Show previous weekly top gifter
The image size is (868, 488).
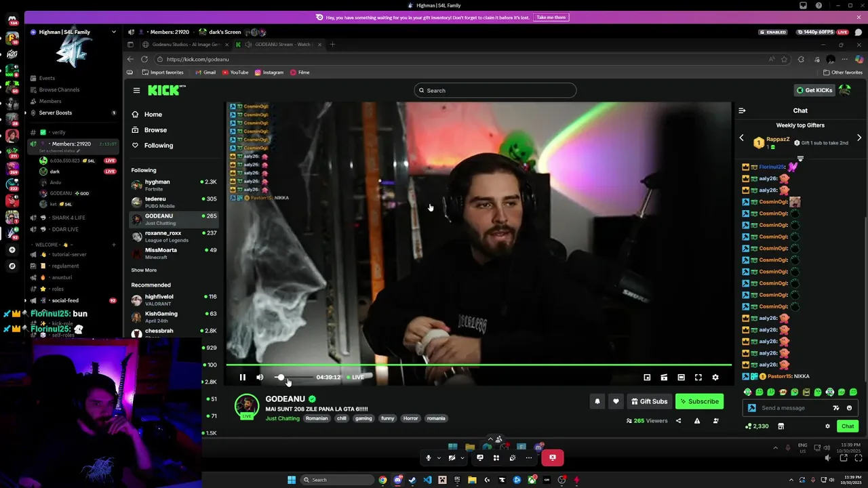click(741, 138)
